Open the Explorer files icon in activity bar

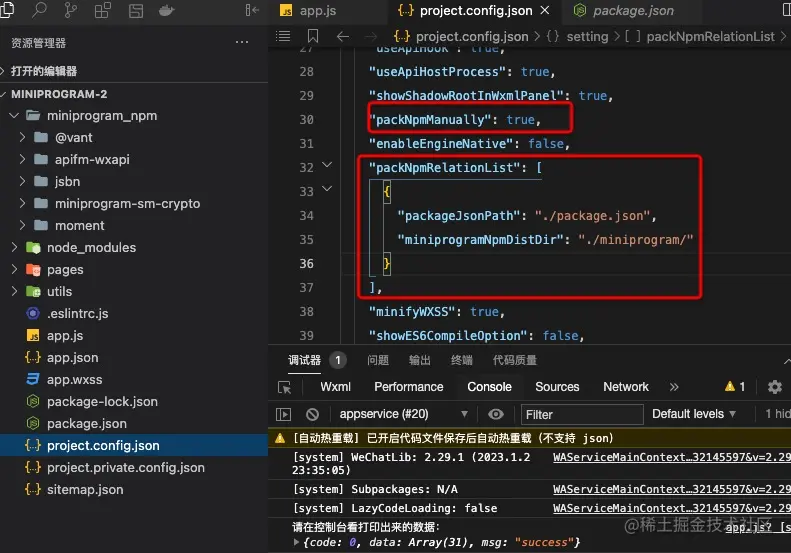coord(7,10)
